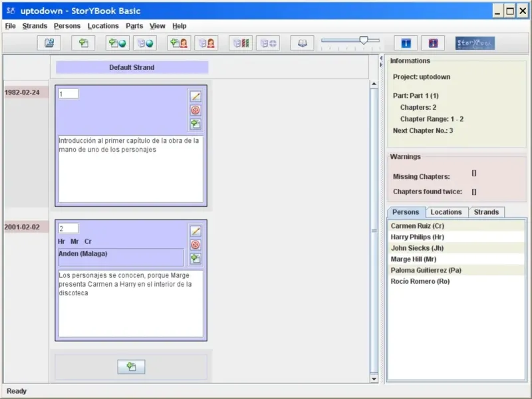This screenshot has height=399, width=532.
Task: Click the Ready status bar text
Action: [x=17, y=391]
